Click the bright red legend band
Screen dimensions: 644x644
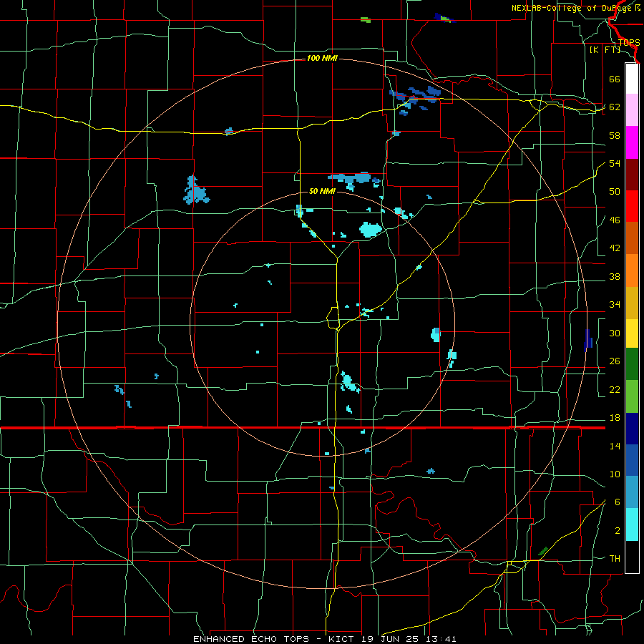pos(632,206)
